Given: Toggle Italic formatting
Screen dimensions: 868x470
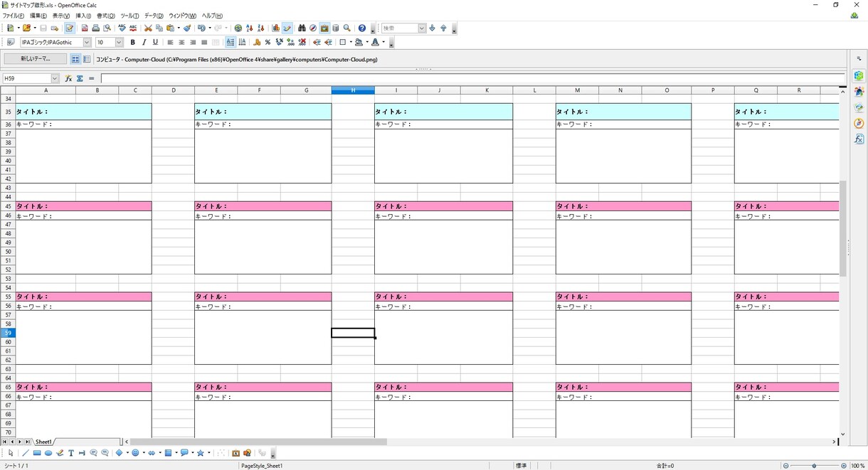Looking at the screenshot, I should [144, 43].
